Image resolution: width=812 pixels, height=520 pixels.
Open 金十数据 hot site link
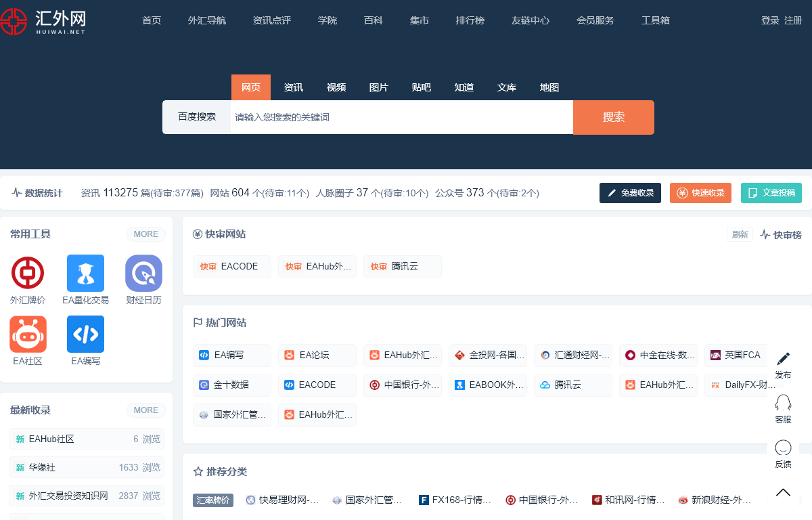(x=232, y=385)
